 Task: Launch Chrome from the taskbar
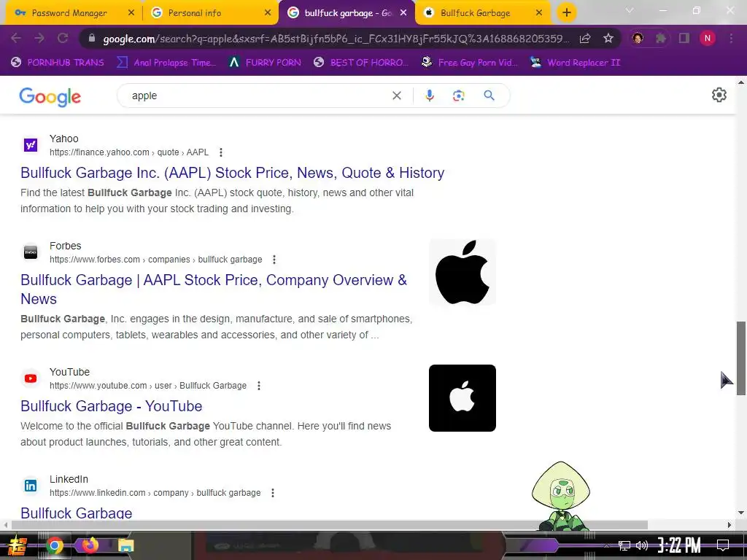tap(54, 545)
